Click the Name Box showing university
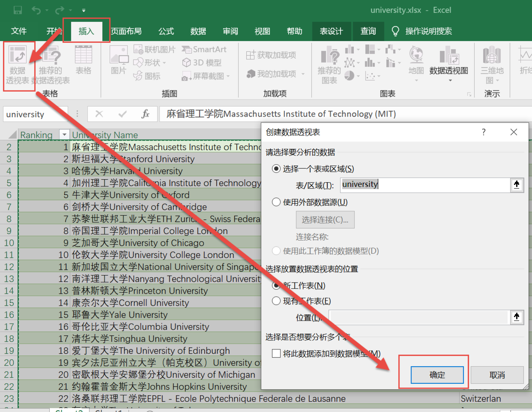The width and height of the screenshot is (532, 412). [36, 114]
